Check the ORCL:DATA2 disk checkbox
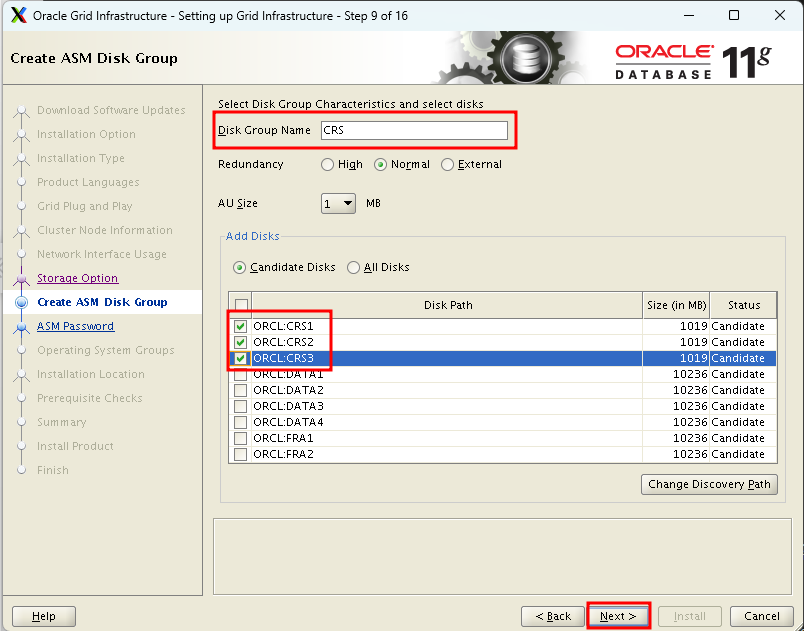This screenshot has height=631, width=804. coord(240,390)
